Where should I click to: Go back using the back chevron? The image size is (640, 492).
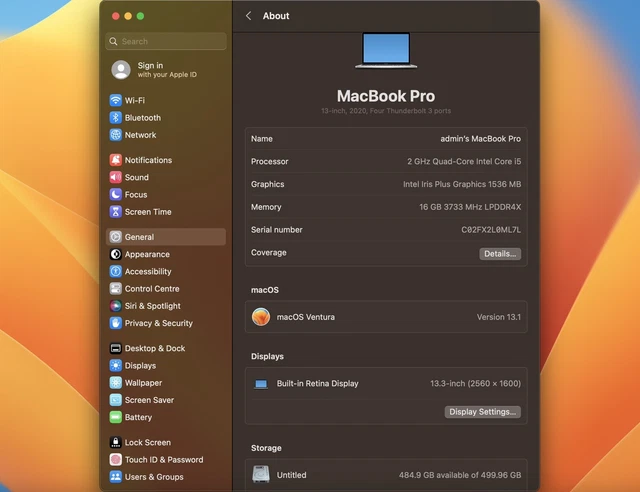[x=248, y=16]
